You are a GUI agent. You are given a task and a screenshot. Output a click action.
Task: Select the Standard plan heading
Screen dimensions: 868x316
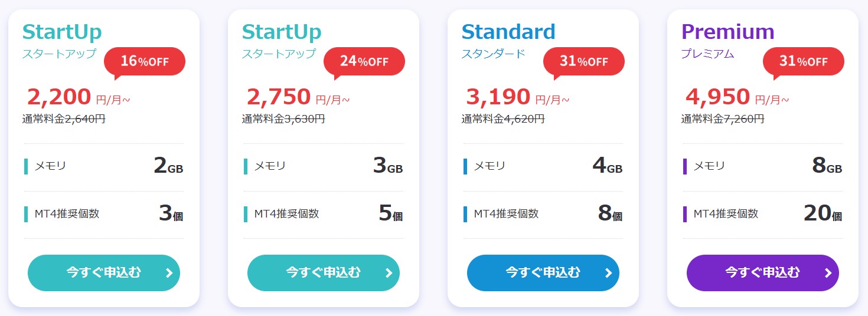[x=508, y=31]
